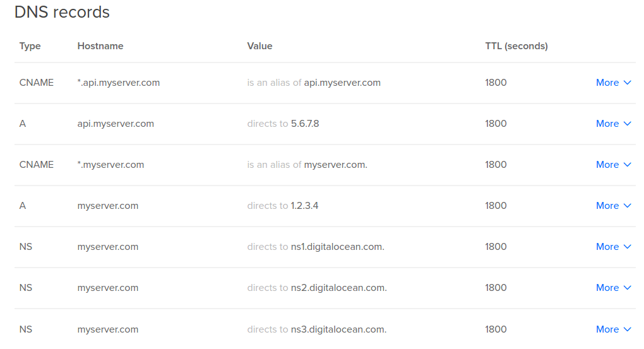Select the *.api.myserver.com hostname text

[118, 83]
